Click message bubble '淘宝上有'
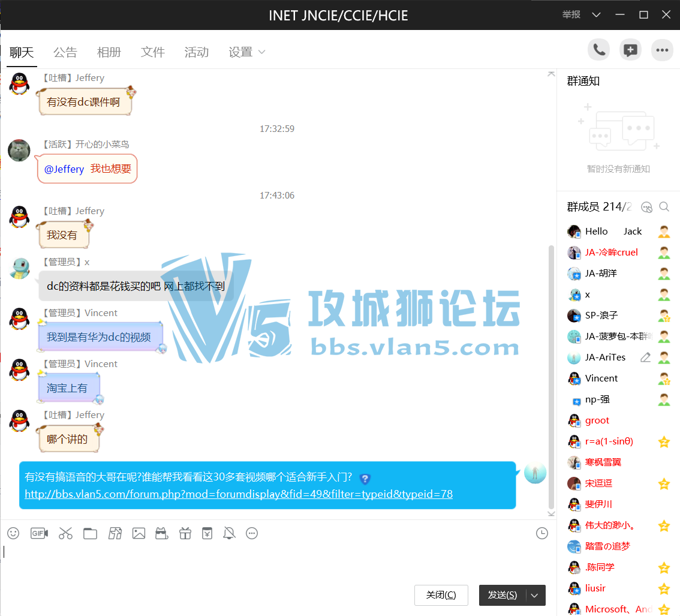Screen dimensions: 680x616 (x=70, y=388)
